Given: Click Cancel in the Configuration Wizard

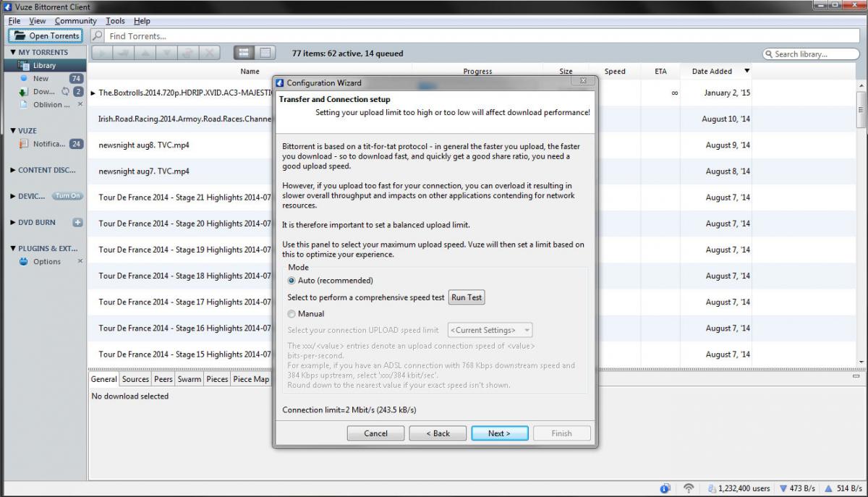Looking at the screenshot, I should coord(375,433).
